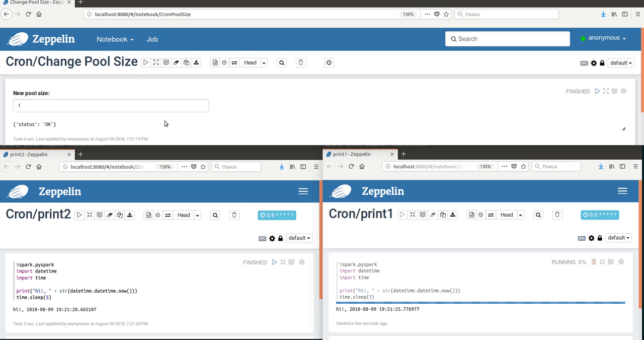The width and height of the screenshot is (644, 340).
Task: Open the hamburger menu in print2 window
Action: click(303, 191)
